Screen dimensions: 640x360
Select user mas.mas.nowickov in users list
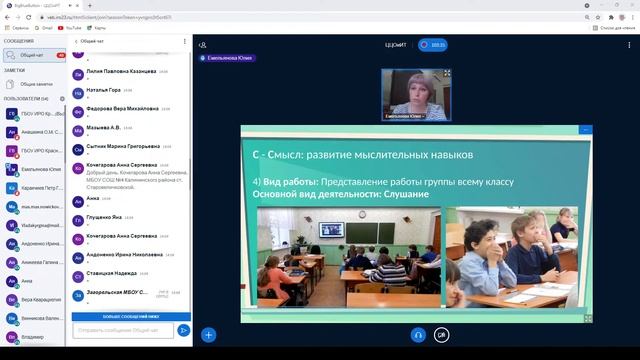(34, 207)
